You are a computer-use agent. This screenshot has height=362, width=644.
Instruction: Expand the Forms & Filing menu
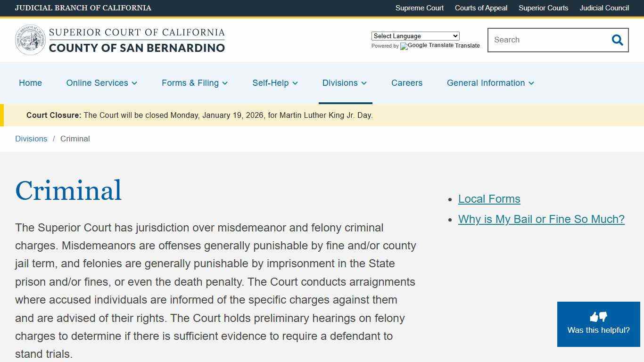tap(194, 83)
